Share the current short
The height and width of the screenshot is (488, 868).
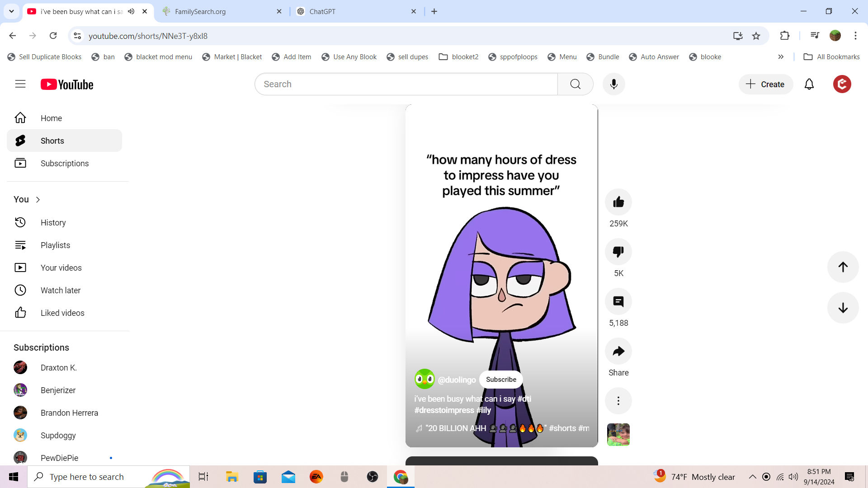point(618,351)
